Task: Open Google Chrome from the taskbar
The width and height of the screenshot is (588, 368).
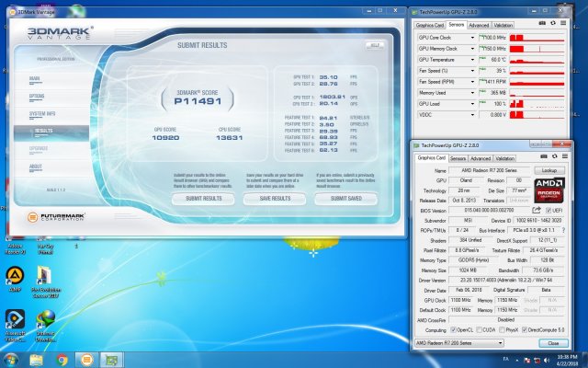Action: coord(62,360)
